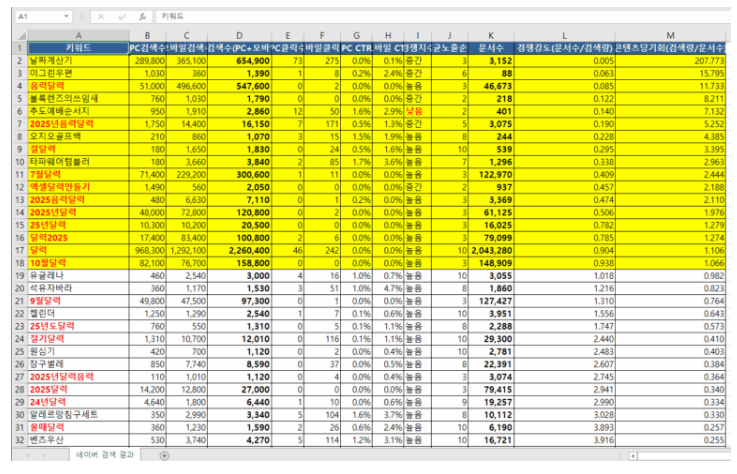Image resolution: width=737 pixels, height=474 pixels.
Task: Click competition value 0.005
Action: (x=564, y=61)
